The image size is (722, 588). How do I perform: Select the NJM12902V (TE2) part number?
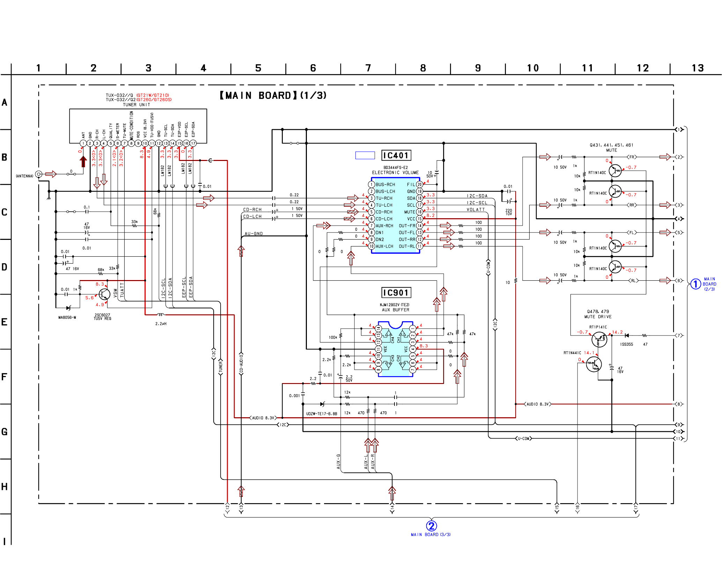[395, 305]
